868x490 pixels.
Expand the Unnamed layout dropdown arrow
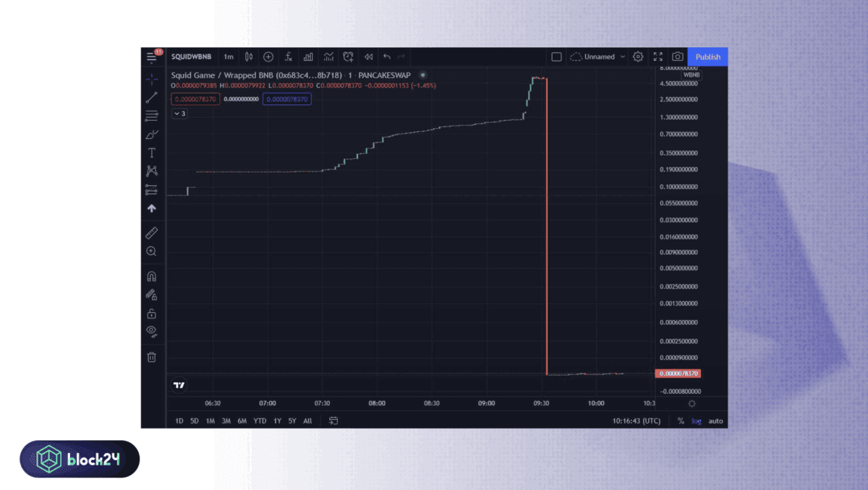point(622,56)
